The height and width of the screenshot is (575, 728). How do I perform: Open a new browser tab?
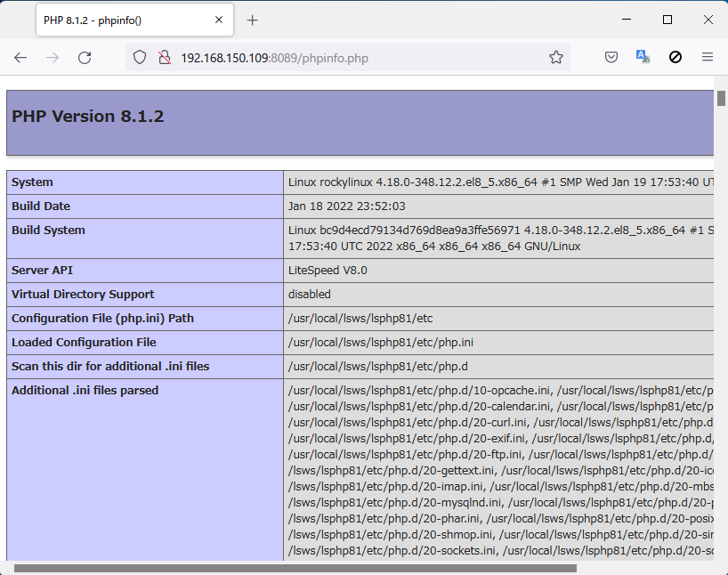coord(252,20)
